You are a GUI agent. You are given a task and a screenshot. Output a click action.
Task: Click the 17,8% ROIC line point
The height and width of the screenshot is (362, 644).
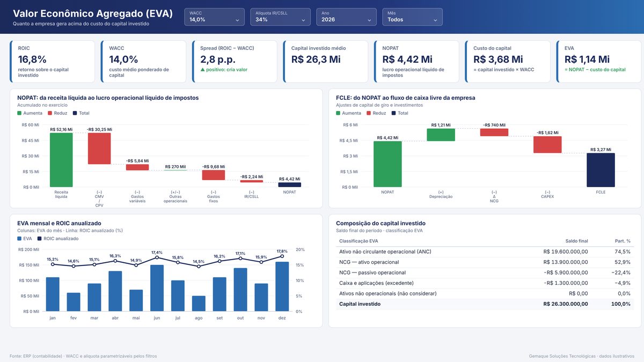282,256
